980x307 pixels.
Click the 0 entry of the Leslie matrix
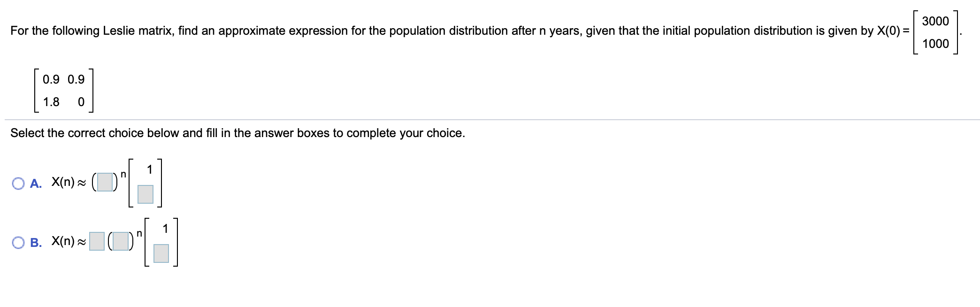(81, 102)
